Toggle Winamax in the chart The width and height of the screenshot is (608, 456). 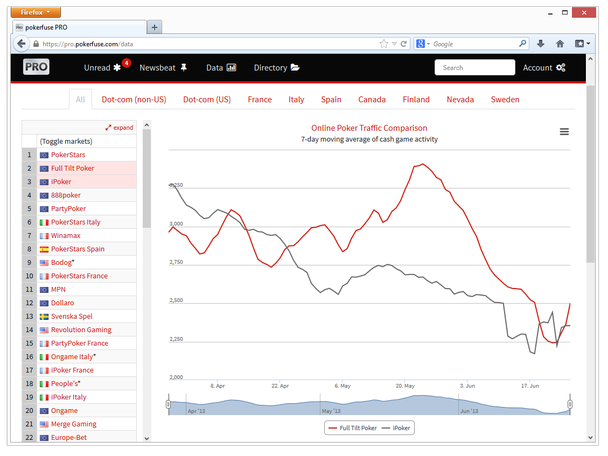point(79,235)
